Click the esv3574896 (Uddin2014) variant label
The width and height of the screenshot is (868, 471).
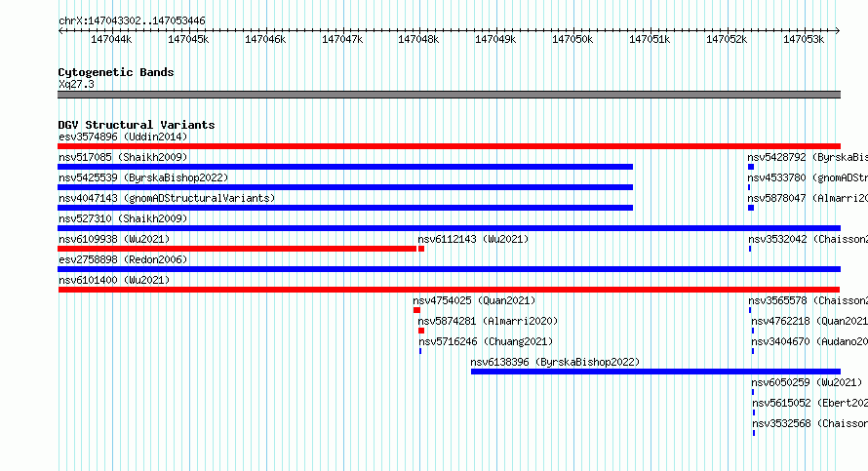pyautogui.click(x=123, y=137)
